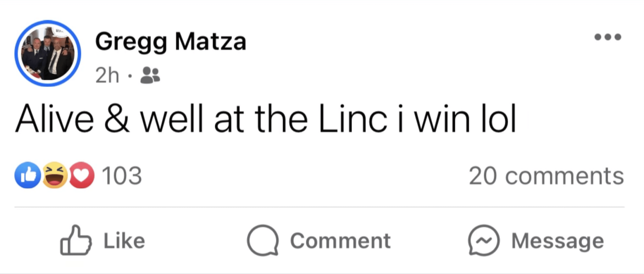The image size is (644, 274).
Task: Click the 2h post timestamp
Action: pyautogui.click(x=107, y=75)
